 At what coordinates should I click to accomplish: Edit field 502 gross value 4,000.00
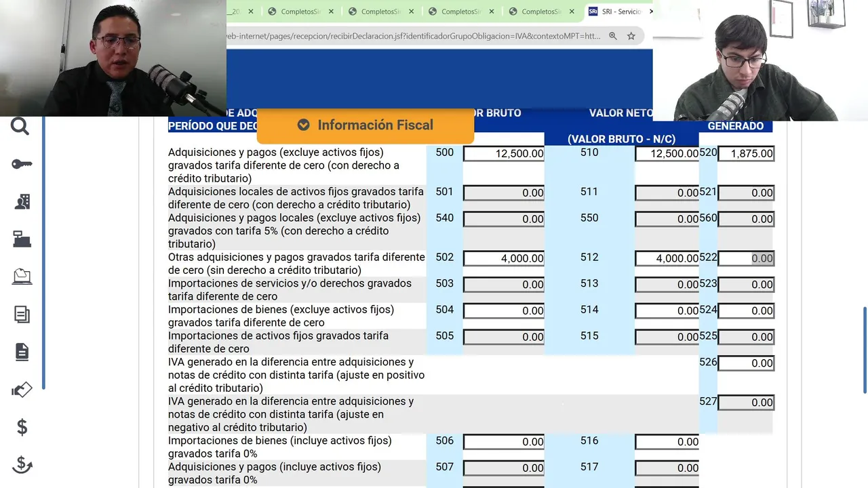[x=504, y=258]
